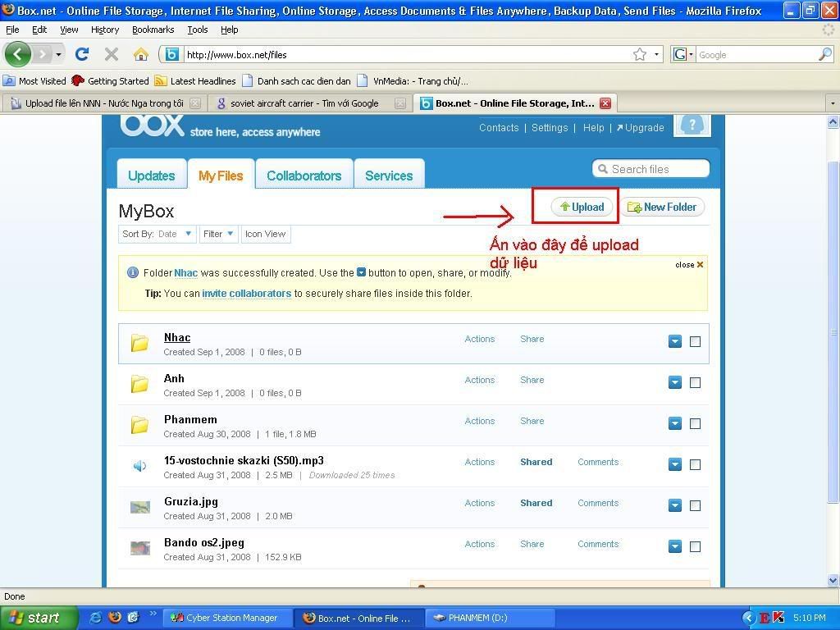This screenshot has height=630, width=840.
Task: Open the Nhac folder icon
Action: [x=139, y=343]
